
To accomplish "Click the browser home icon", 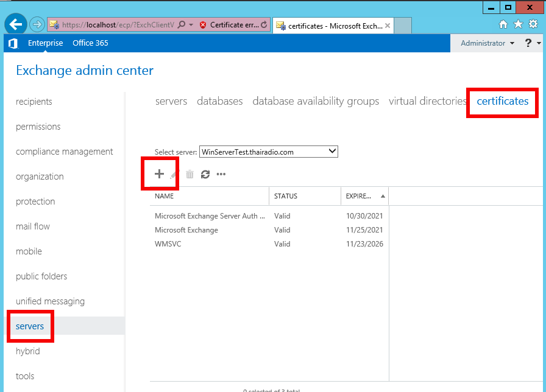I will point(503,24).
